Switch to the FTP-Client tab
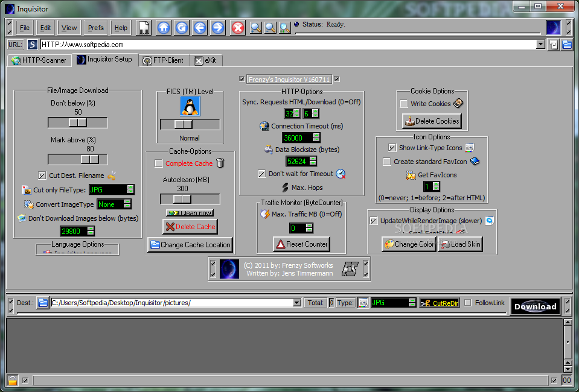 164,60
